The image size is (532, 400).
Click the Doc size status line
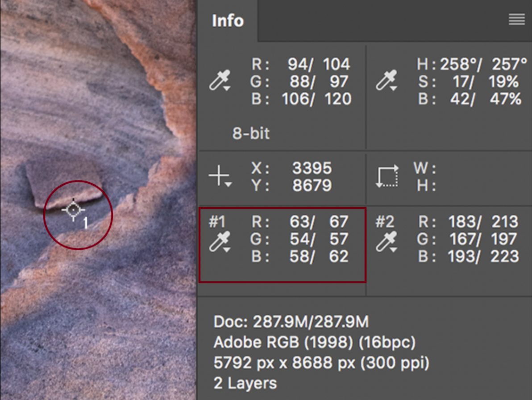point(291,321)
